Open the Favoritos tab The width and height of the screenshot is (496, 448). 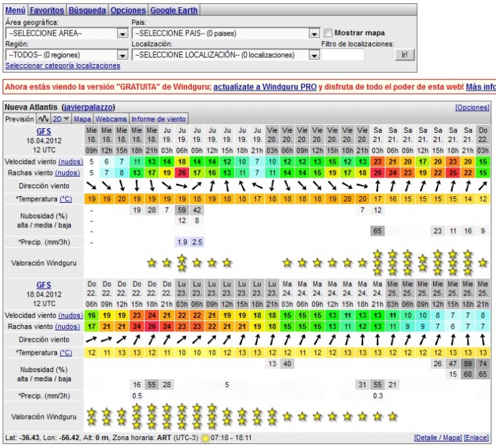point(47,10)
